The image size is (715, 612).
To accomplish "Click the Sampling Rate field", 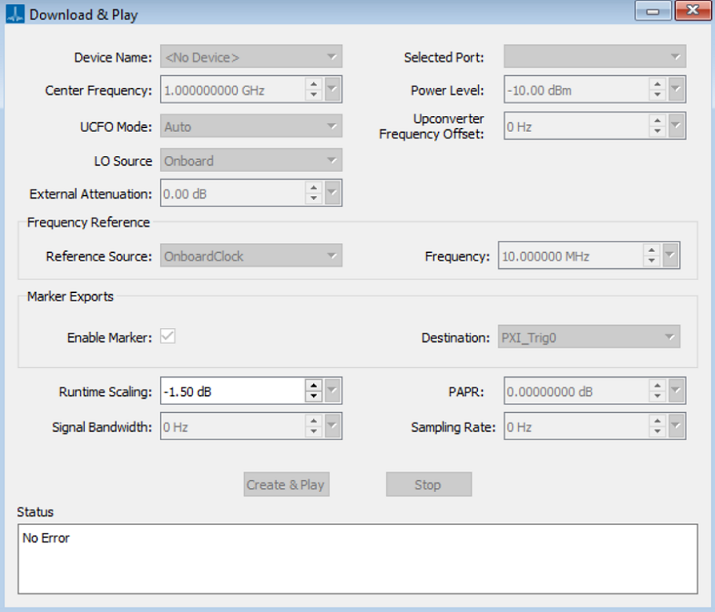I will (577, 426).
